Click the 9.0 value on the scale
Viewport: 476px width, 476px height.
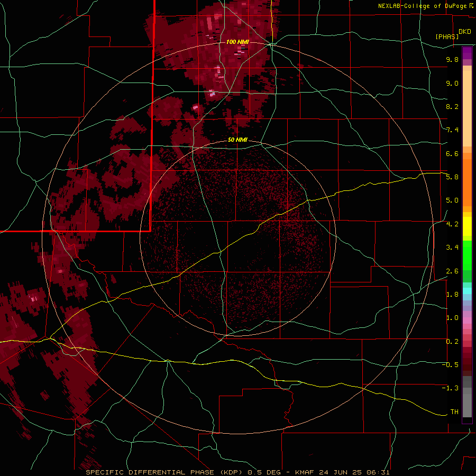pos(452,83)
